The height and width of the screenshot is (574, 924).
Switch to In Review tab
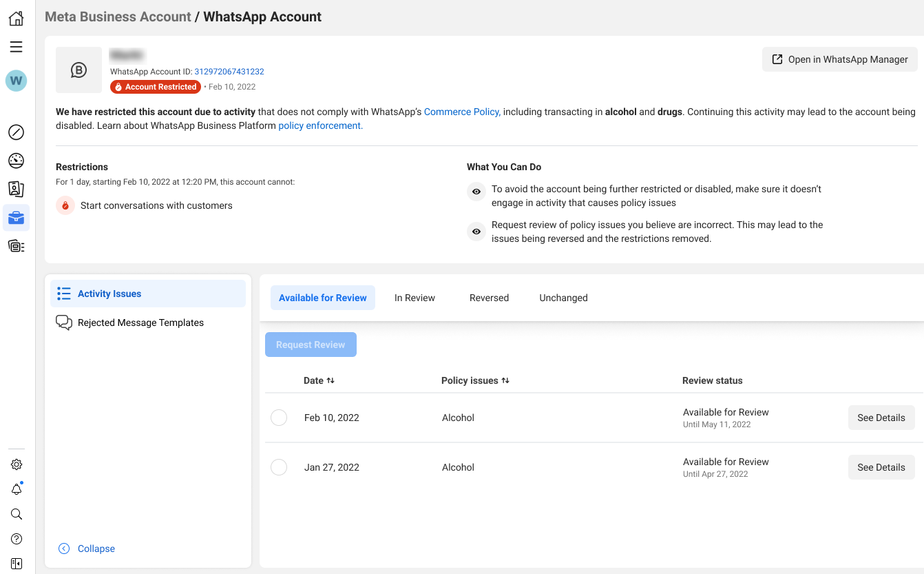coord(414,298)
